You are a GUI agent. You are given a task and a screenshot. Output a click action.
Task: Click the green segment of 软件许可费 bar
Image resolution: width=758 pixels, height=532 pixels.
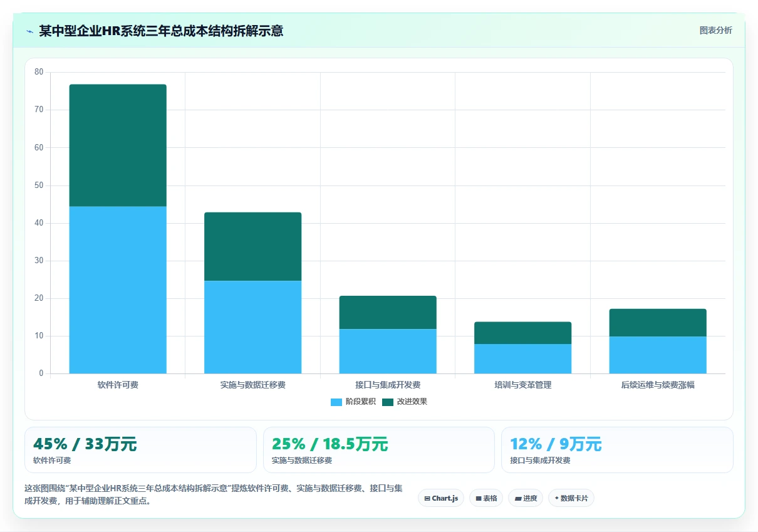118,145
